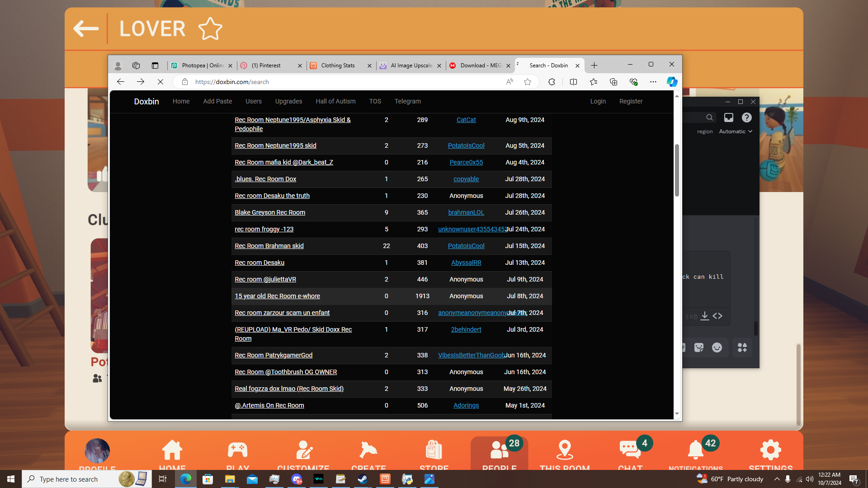Click the browser address bar
The width and height of the screenshot is (868, 488).
click(344, 82)
